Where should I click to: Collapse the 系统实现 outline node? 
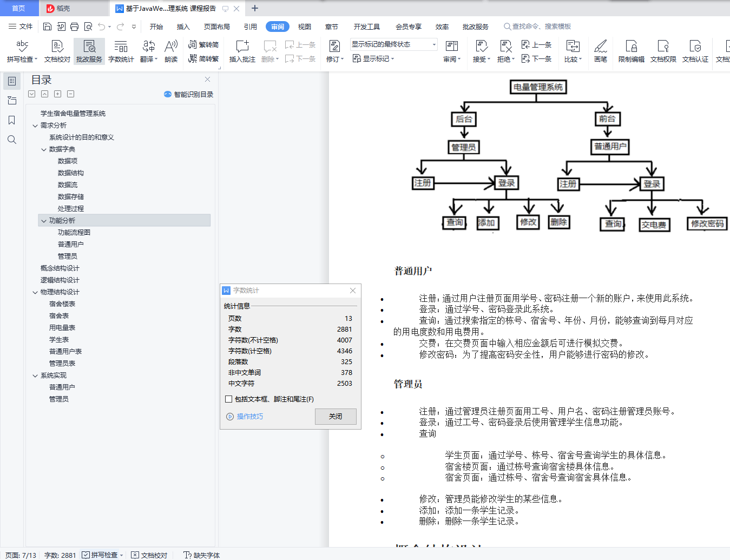(x=35, y=375)
